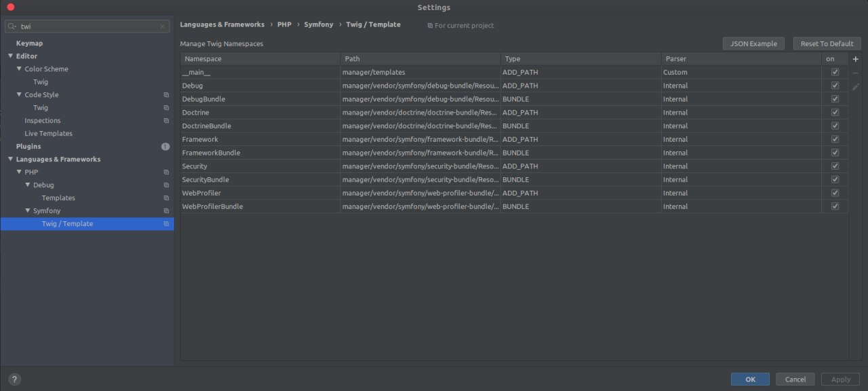868x391 pixels.
Task: Open the Plugins settings page
Action: tap(28, 147)
